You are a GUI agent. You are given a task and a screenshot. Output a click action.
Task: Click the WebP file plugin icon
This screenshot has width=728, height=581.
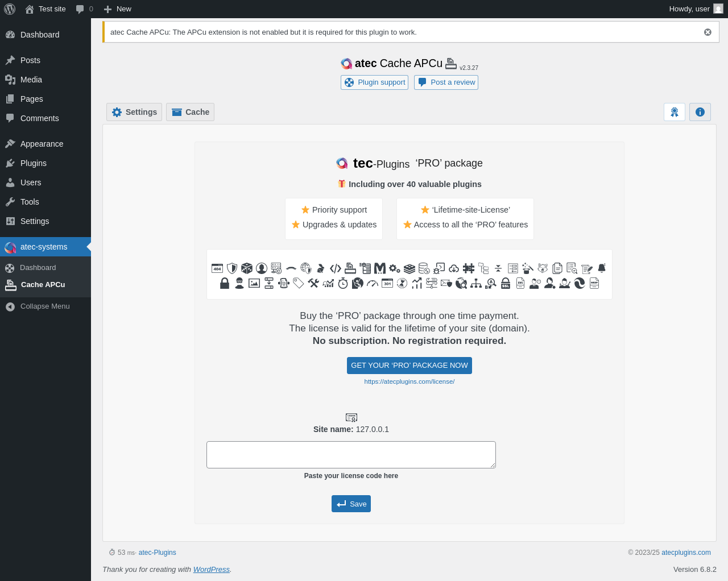594,283
